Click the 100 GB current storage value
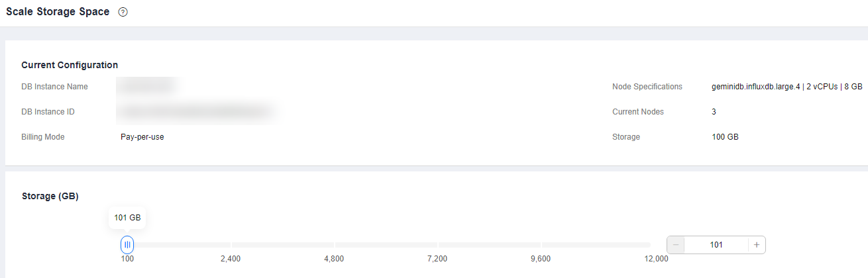Viewport: 868px width, 278px height. pos(725,137)
